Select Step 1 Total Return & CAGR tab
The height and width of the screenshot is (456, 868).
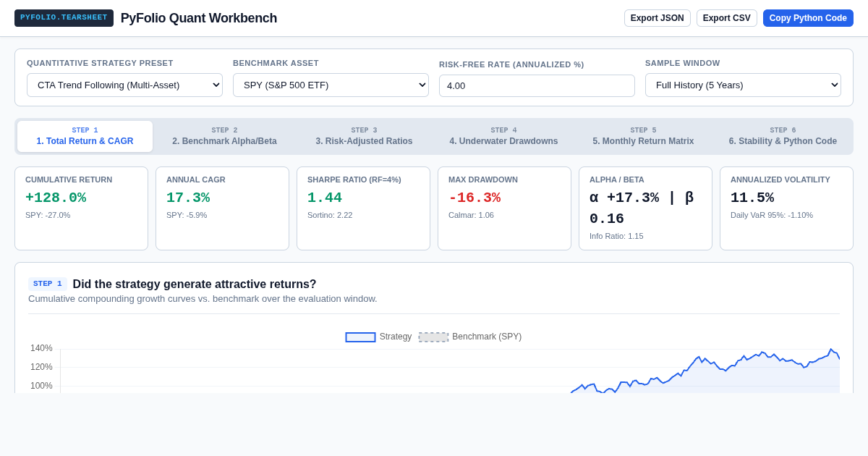[x=85, y=136]
